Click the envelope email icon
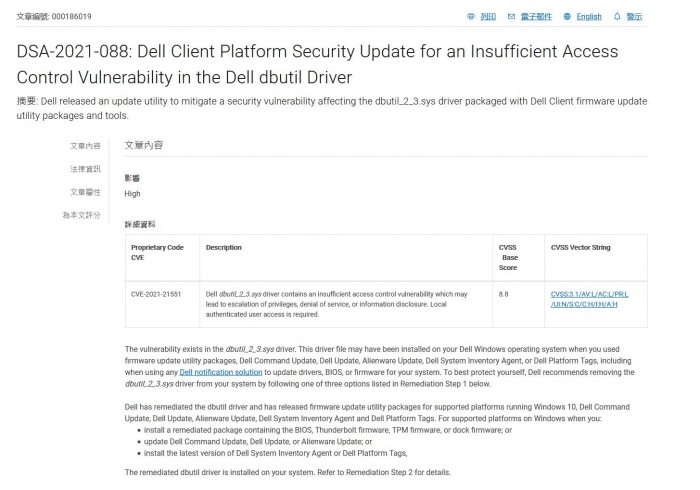 [512, 17]
